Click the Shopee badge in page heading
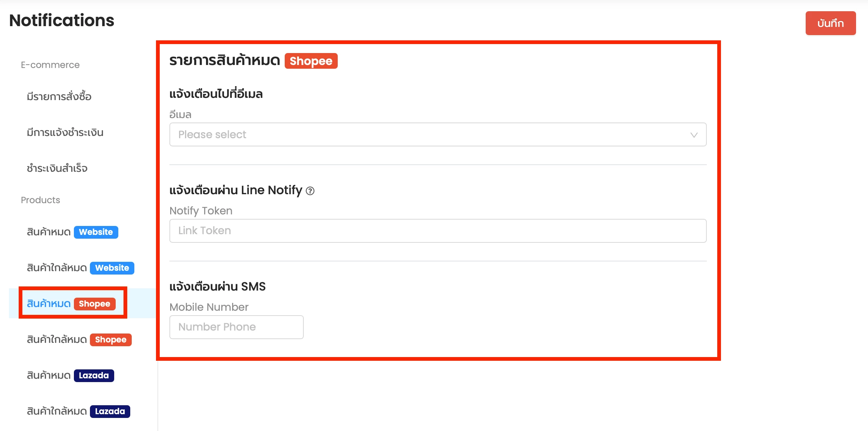 tap(311, 61)
